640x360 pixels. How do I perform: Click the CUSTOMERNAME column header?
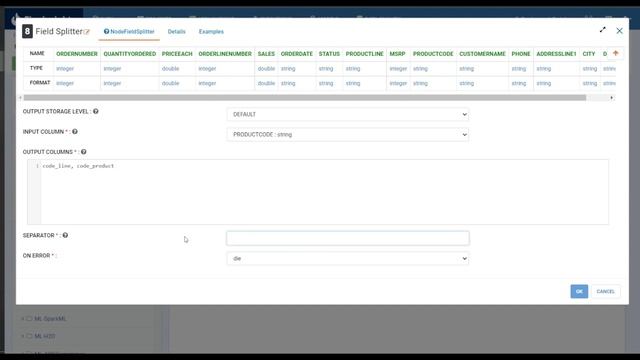482,53
